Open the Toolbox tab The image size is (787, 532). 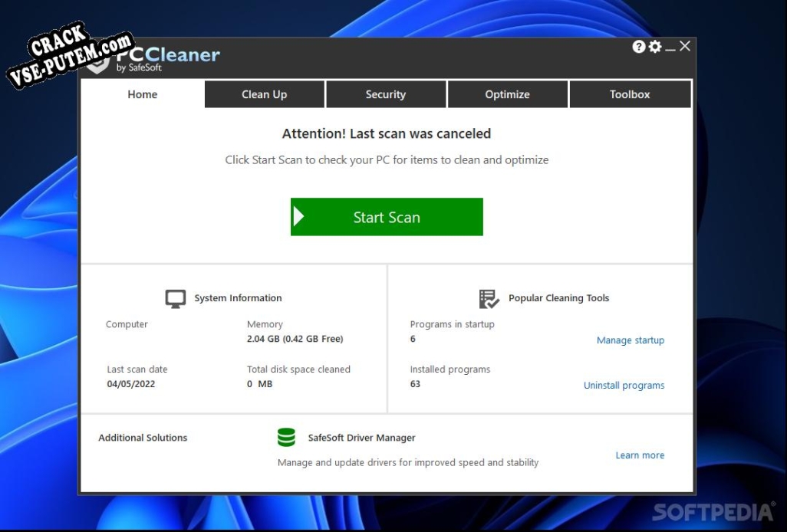point(630,94)
